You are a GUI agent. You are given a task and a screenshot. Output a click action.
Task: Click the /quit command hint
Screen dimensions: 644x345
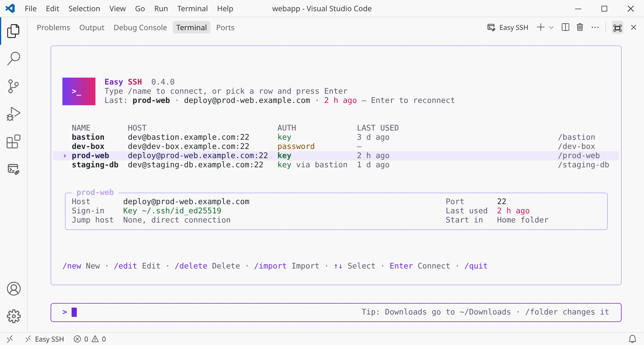[476, 266]
